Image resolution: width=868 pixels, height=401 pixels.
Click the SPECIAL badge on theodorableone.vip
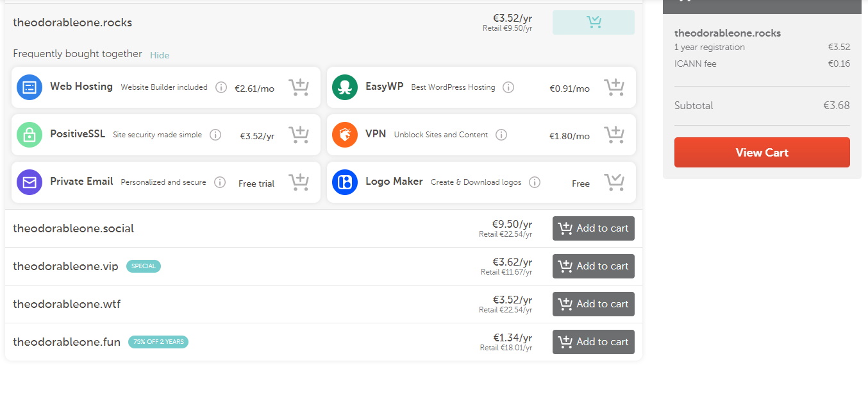[x=144, y=266]
